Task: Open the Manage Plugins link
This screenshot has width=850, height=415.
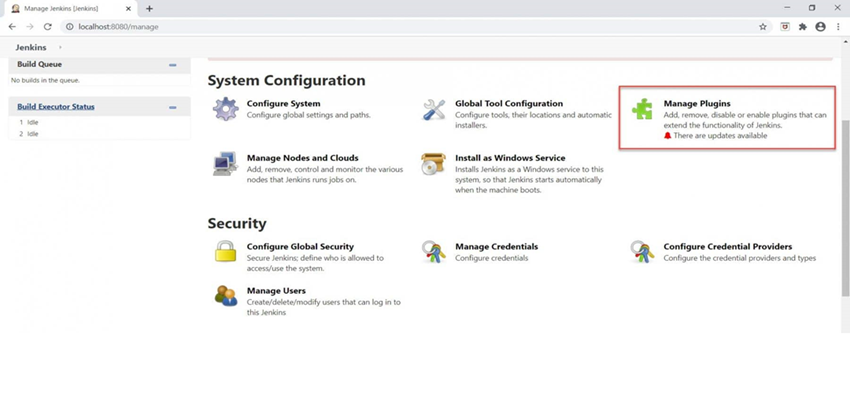Action: [x=697, y=103]
